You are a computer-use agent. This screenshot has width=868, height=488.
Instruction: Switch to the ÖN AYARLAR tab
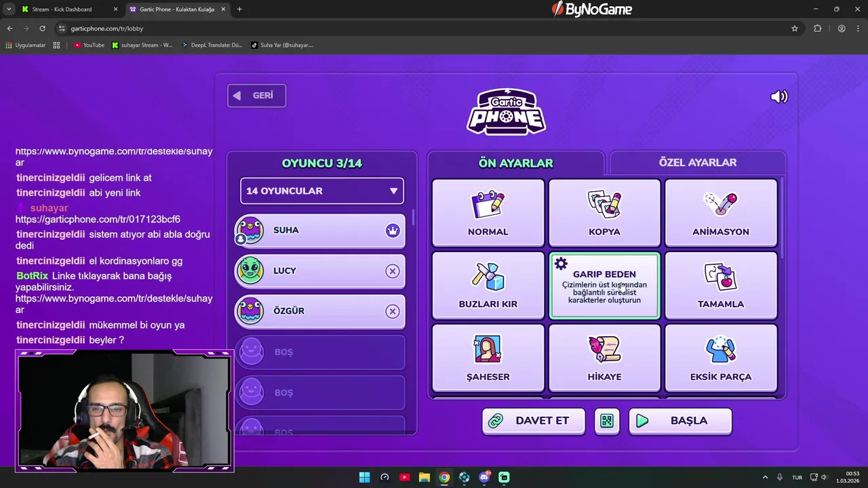[x=516, y=163]
